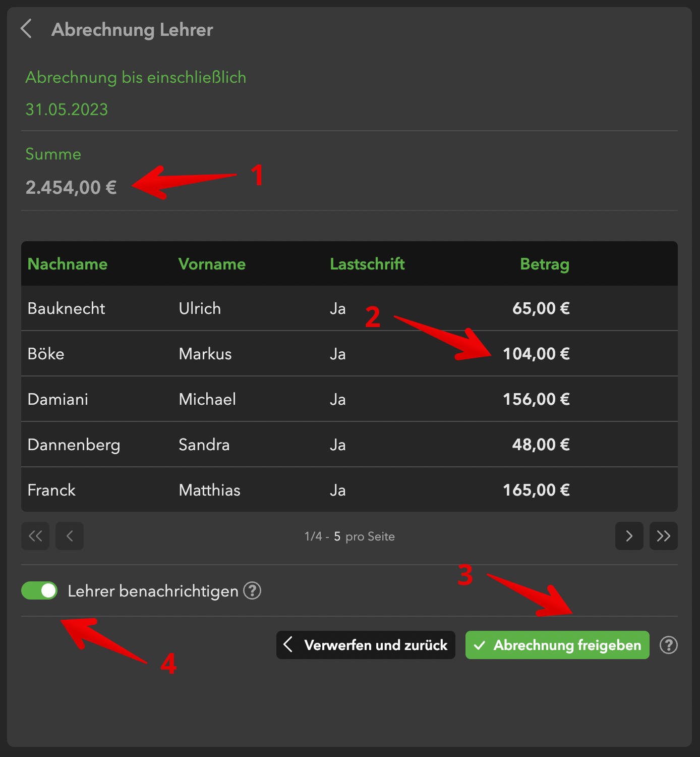This screenshot has width=700, height=757.
Task: Go to the previous table page
Action: click(70, 536)
